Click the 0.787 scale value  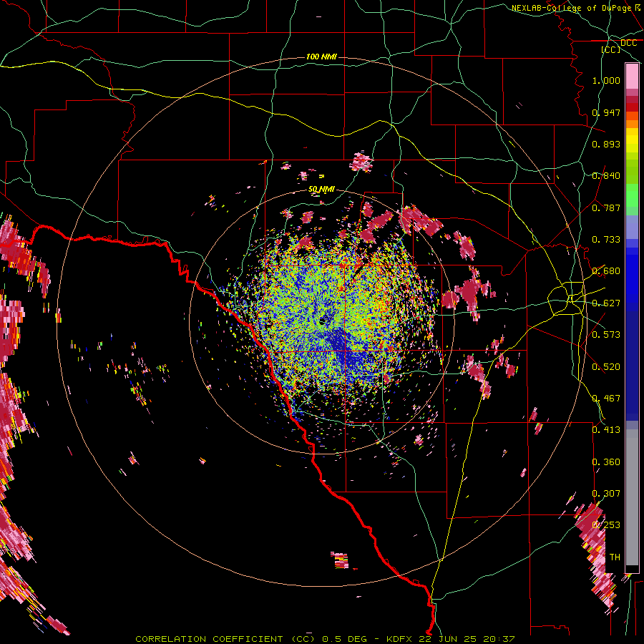[x=606, y=208]
